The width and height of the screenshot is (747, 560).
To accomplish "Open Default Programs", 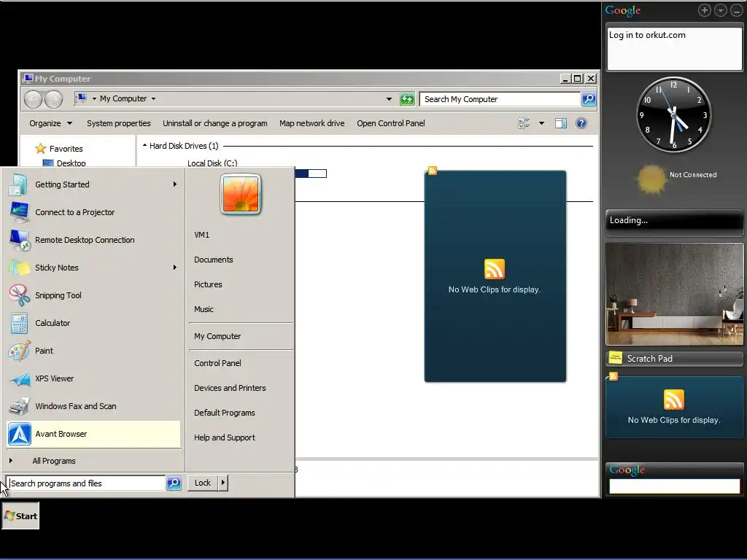I will pos(225,413).
